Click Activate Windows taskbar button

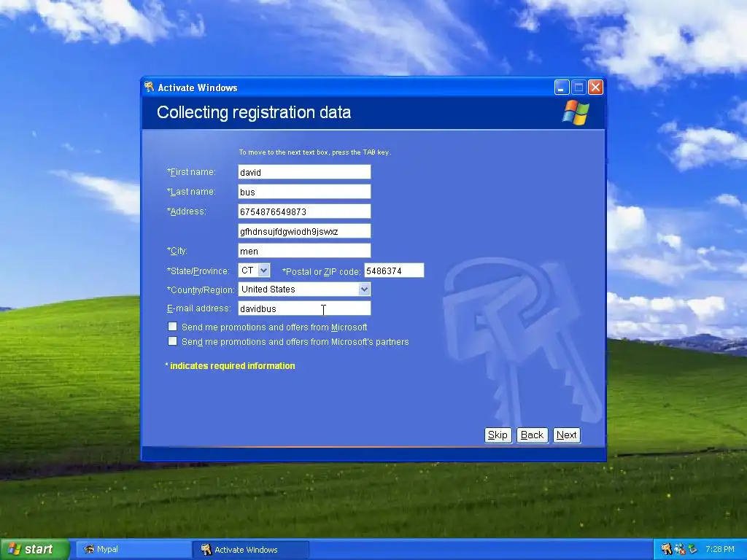pos(251,550)
